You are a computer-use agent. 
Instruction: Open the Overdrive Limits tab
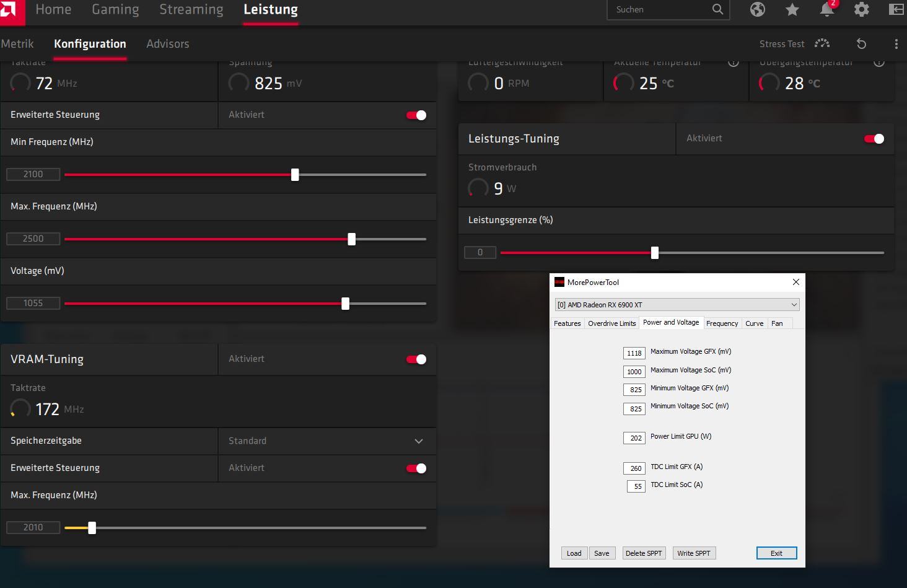[612, 323]
